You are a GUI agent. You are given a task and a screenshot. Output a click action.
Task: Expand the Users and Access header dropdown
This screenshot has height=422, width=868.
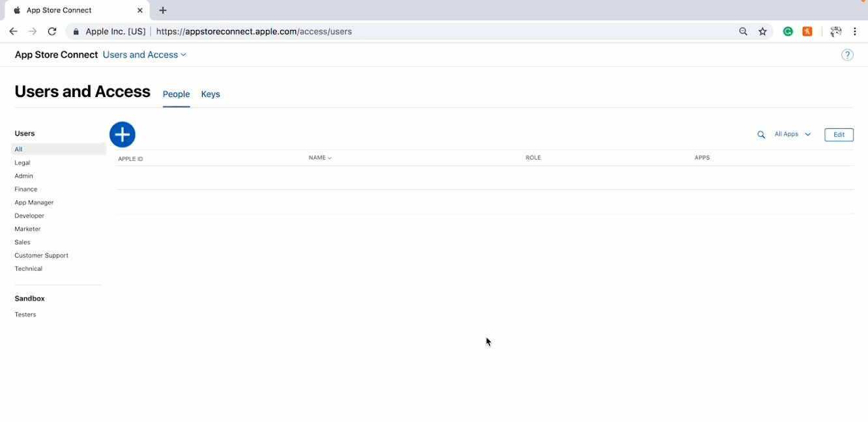pyautogui.click(x=145, y=55)
